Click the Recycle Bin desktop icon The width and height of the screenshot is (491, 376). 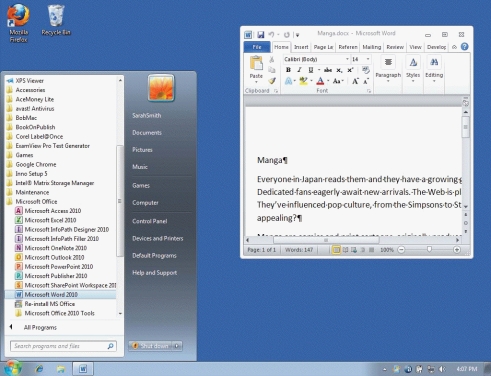coord(56,20)
